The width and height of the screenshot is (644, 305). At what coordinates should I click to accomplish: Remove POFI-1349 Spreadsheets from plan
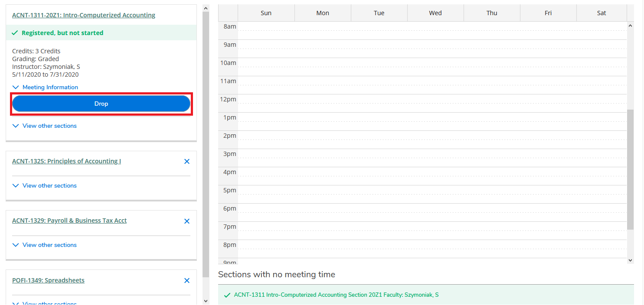pos(187,280)
